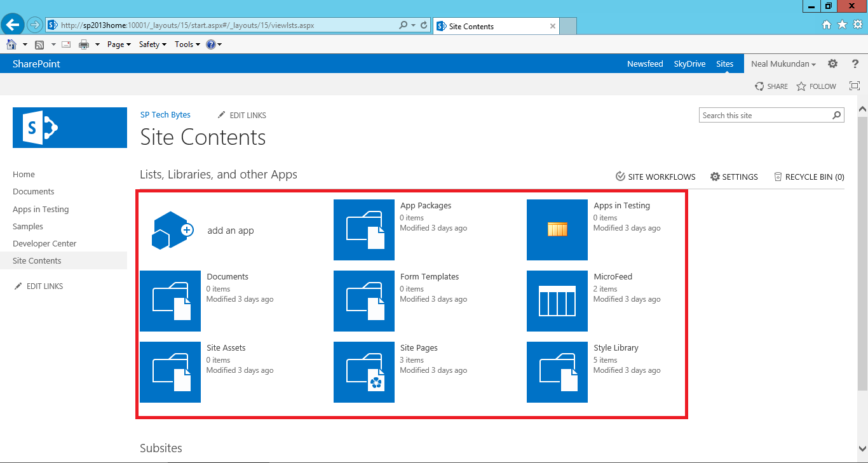Click EDIT LINKS beside SP Tech Bytes

coord(241,115)
